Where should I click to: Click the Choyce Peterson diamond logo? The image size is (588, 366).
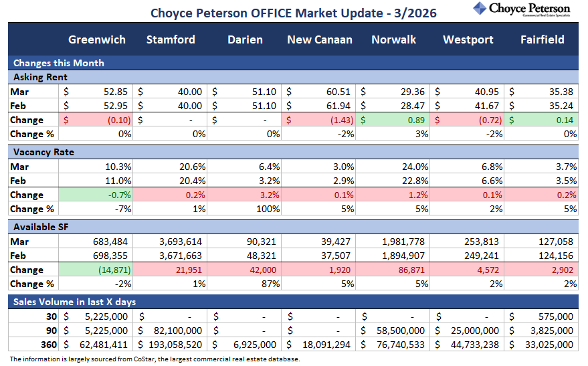click(x=479, y=8)
